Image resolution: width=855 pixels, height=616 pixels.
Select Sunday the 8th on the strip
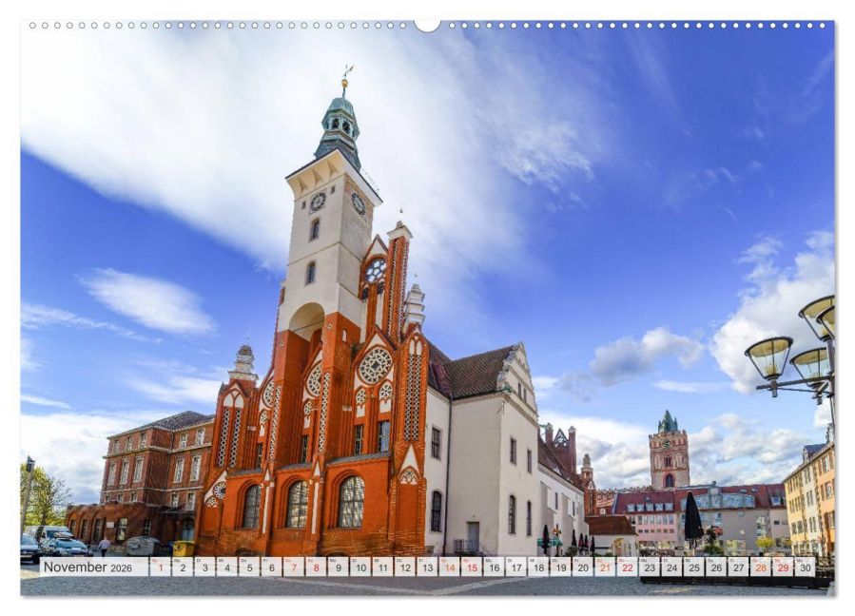point(317,568)
